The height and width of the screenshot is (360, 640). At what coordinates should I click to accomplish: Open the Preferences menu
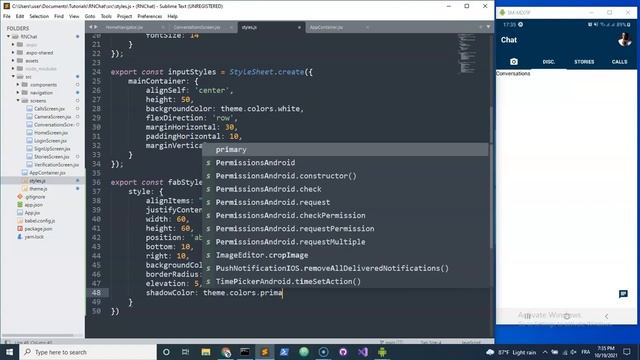(x=149, y=16)
